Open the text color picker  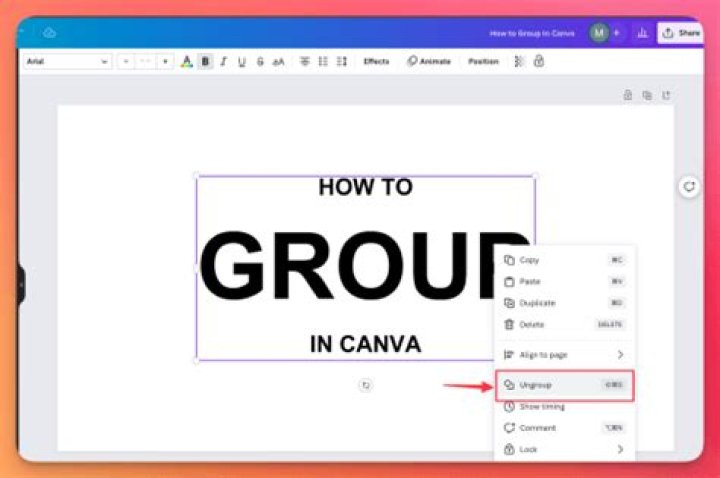tap(186, 62)
